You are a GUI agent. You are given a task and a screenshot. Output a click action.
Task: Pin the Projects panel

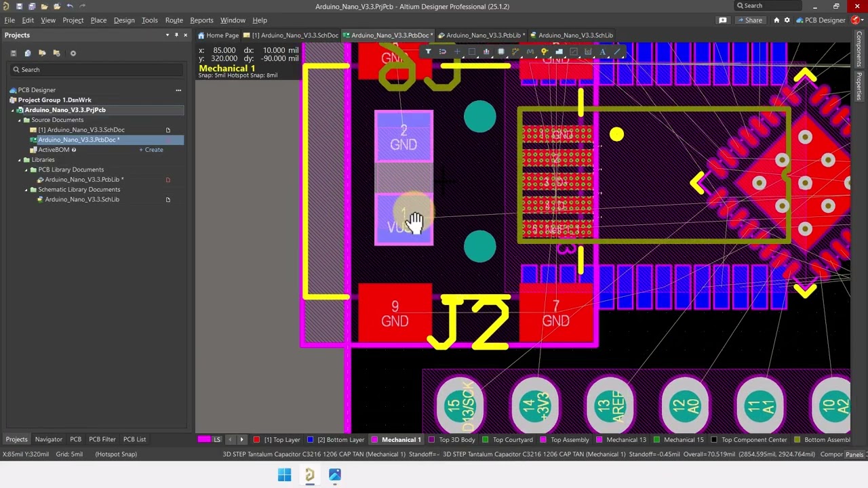coord(176,35)
